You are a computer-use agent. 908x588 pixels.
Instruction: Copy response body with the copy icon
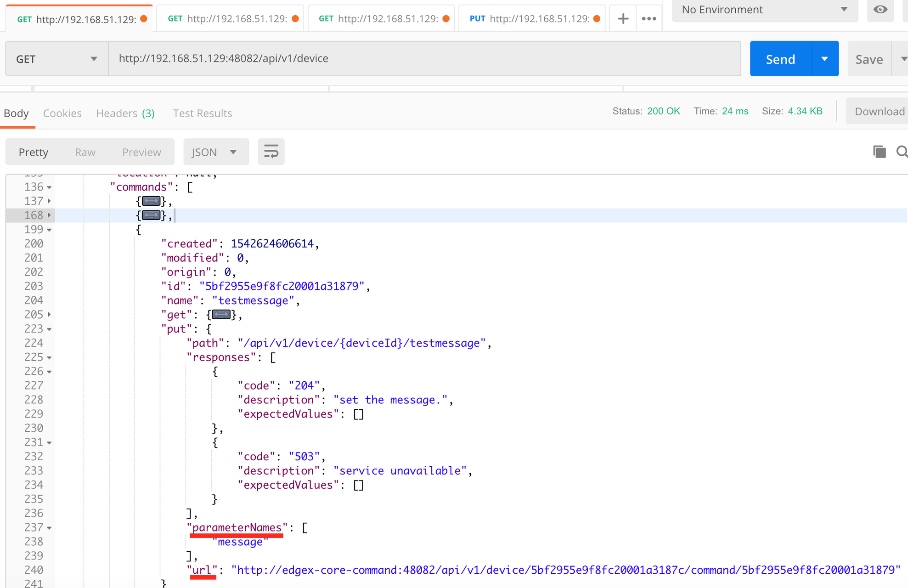click(x=879, y=152)
